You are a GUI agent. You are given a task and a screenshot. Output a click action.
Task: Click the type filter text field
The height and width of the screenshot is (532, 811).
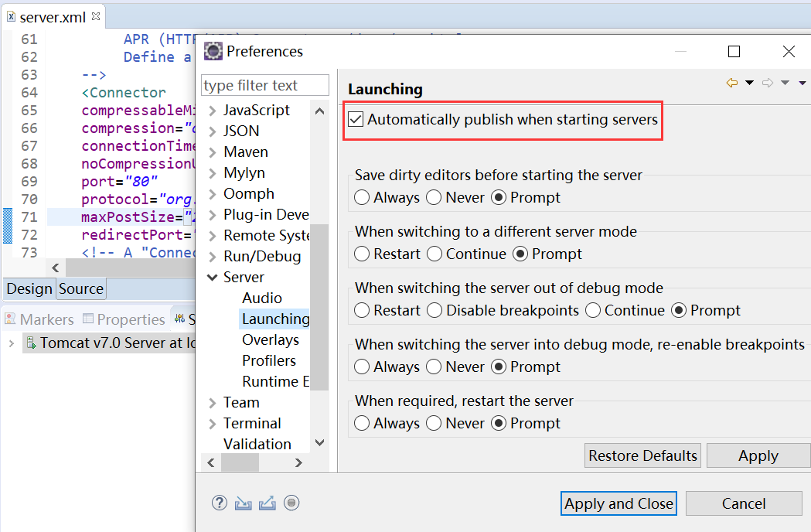tap(264, 85)
